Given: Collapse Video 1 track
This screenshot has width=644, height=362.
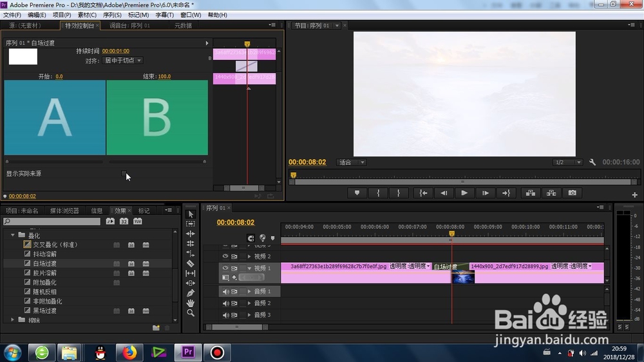Looking at the screenshot, I should click(249, 268).
